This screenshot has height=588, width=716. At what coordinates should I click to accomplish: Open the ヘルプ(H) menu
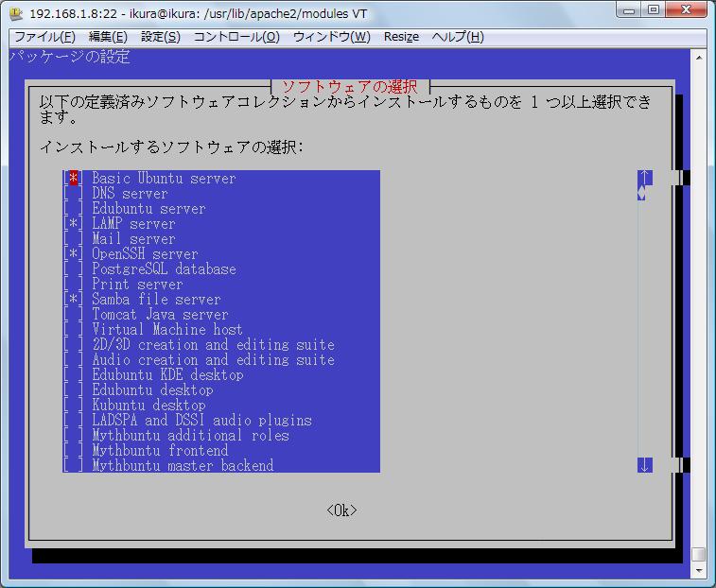click(x=458, y=37)
